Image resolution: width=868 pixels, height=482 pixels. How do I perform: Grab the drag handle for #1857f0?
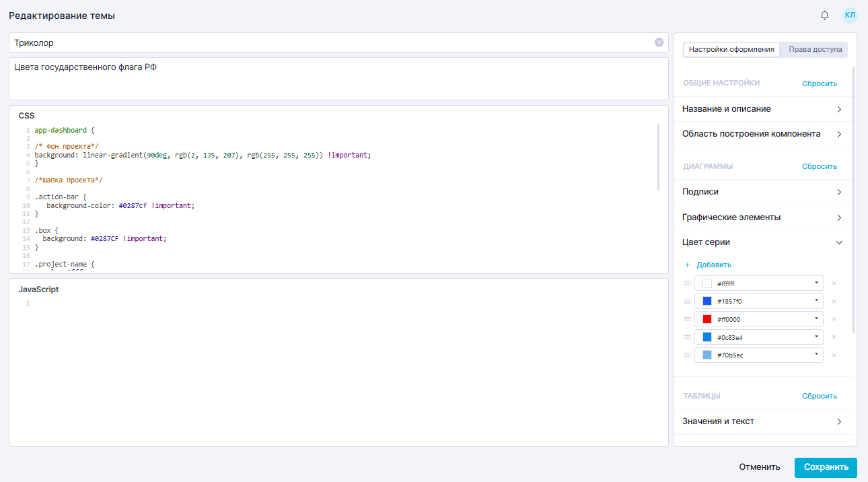point(687,302)
